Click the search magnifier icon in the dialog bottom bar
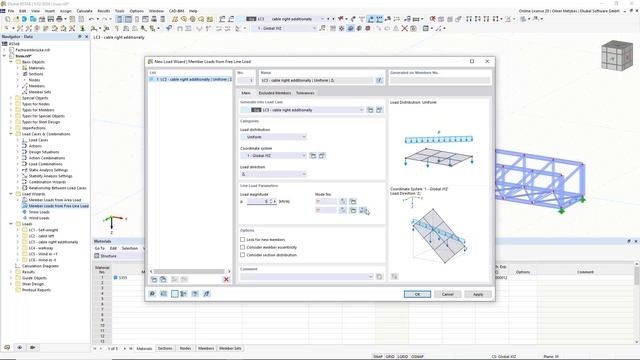The image size is (640, 360). pyautogui.click(x=152, y=294)
